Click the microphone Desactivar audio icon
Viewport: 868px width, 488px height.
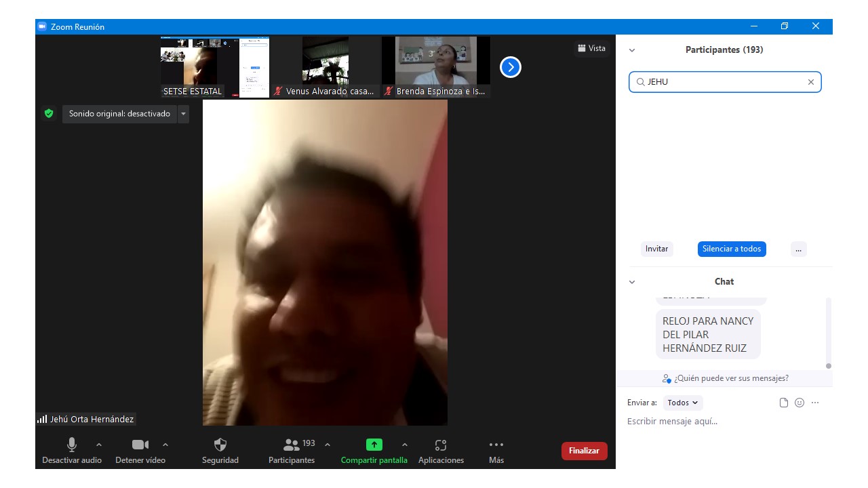[72, 445]
